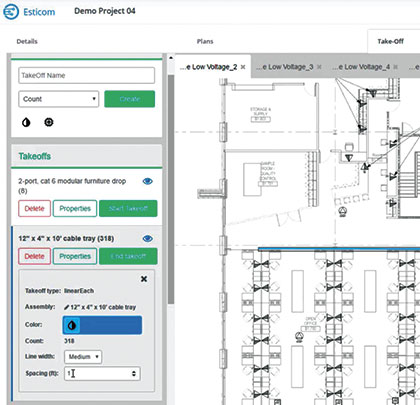
Task: Switch to the Details tab
Action: pos(27,41)
